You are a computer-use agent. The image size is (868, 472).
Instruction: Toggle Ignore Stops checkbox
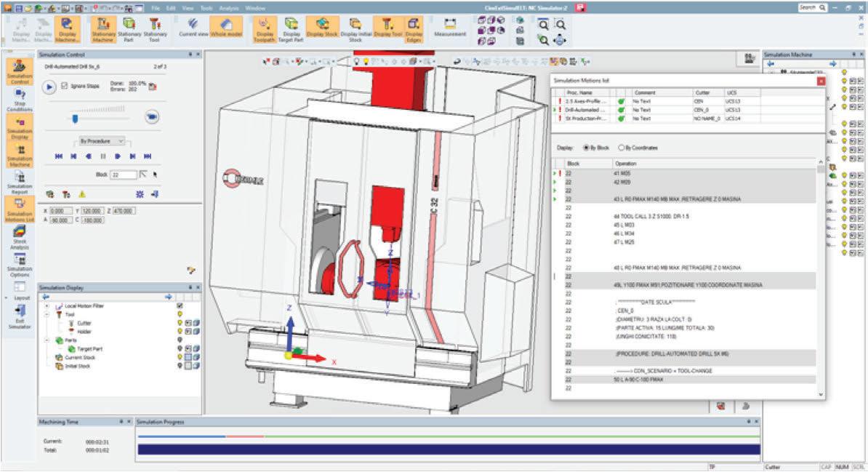click(64, 86)
